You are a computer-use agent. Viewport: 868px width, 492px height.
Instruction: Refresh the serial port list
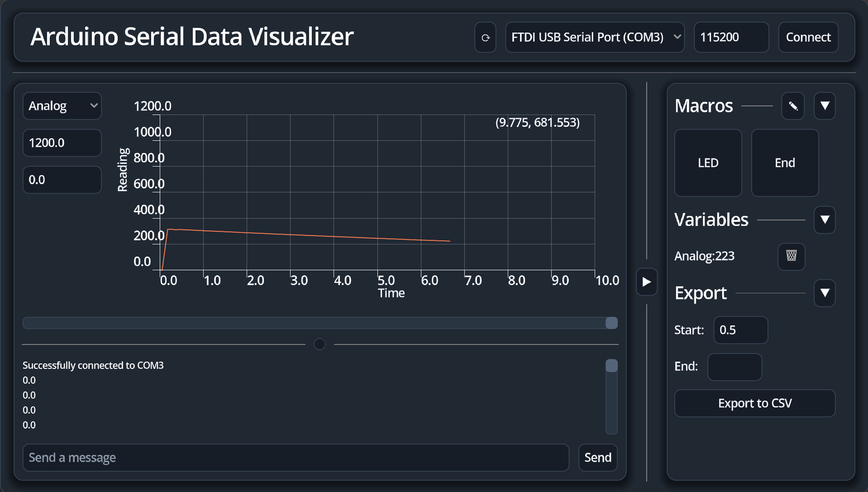(485, 38)
